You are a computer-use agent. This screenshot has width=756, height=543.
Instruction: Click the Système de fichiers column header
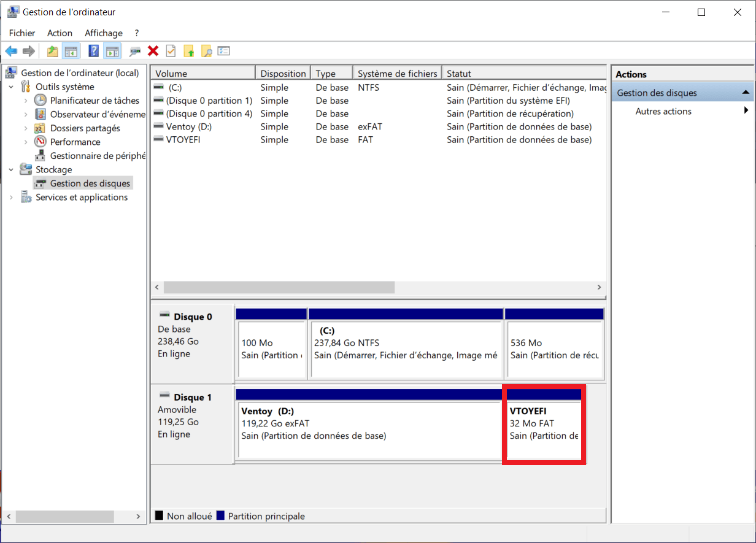point(397,74)
